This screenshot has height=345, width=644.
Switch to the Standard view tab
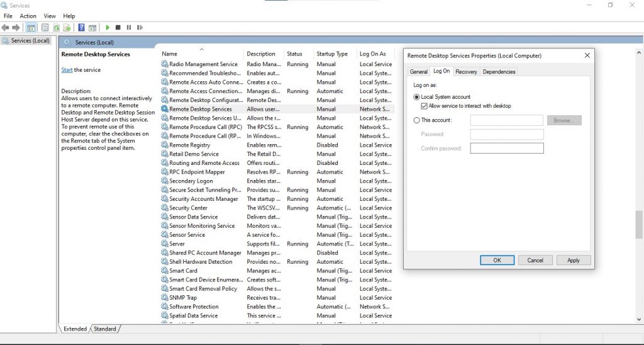point(105,329)
